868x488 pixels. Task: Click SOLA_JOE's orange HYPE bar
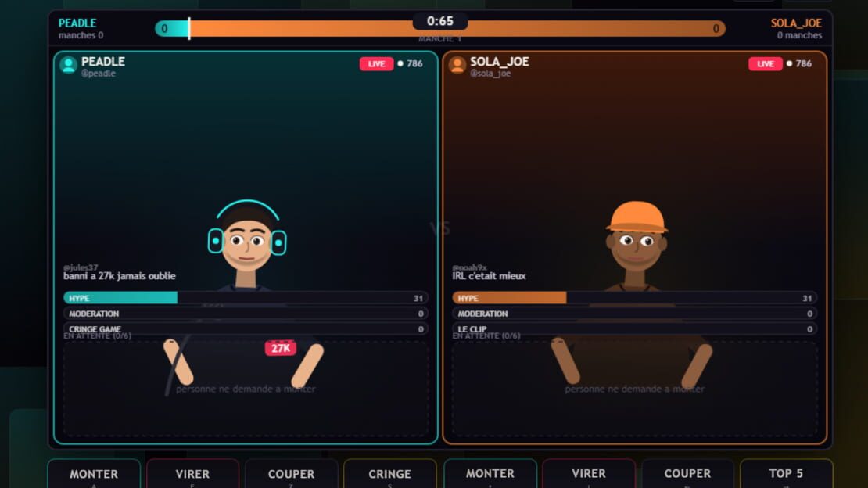pos(634,298)
